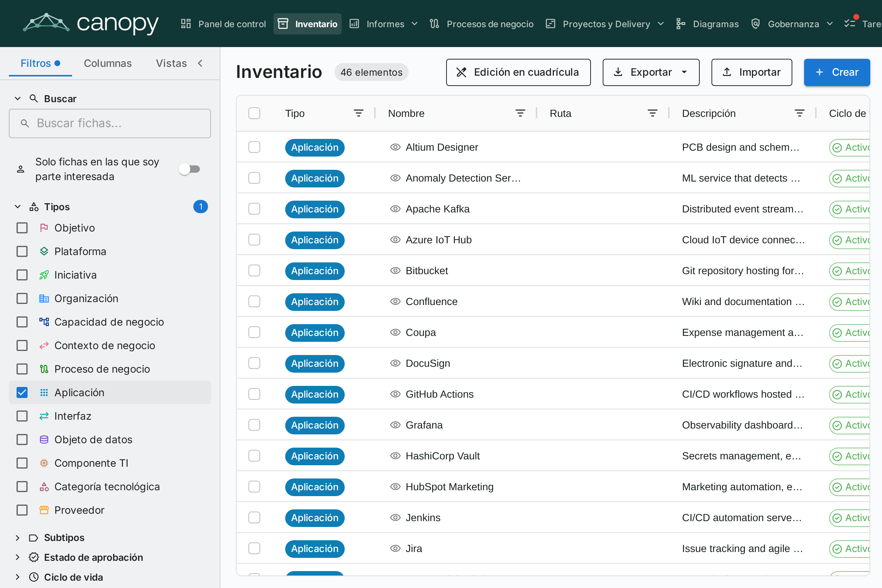Viewport: 882px width, 588px height.
Task: Expand the Ciclo de vida section
Action: point(17,577)
